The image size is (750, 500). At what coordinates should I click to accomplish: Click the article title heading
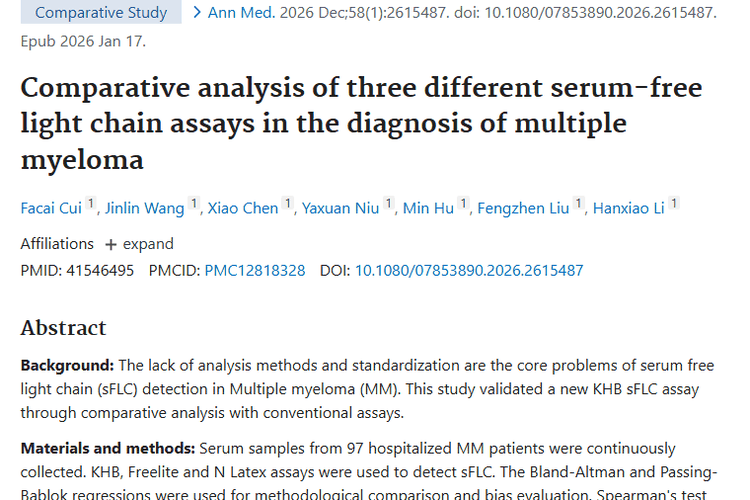click(x=361, y=123)
